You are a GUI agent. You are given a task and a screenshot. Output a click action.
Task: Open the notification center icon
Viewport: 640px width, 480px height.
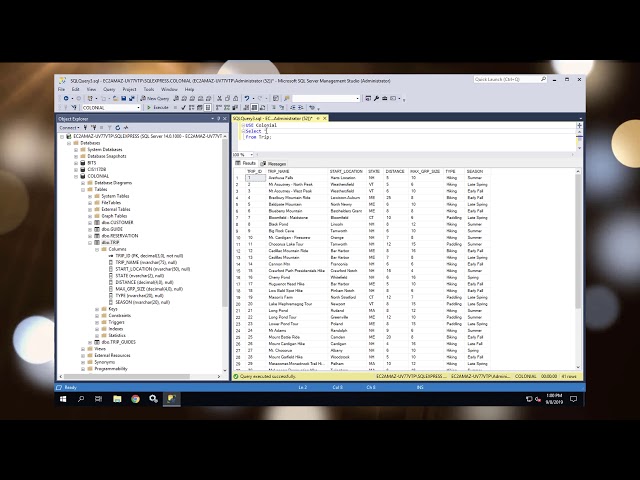tap(573, 399)
